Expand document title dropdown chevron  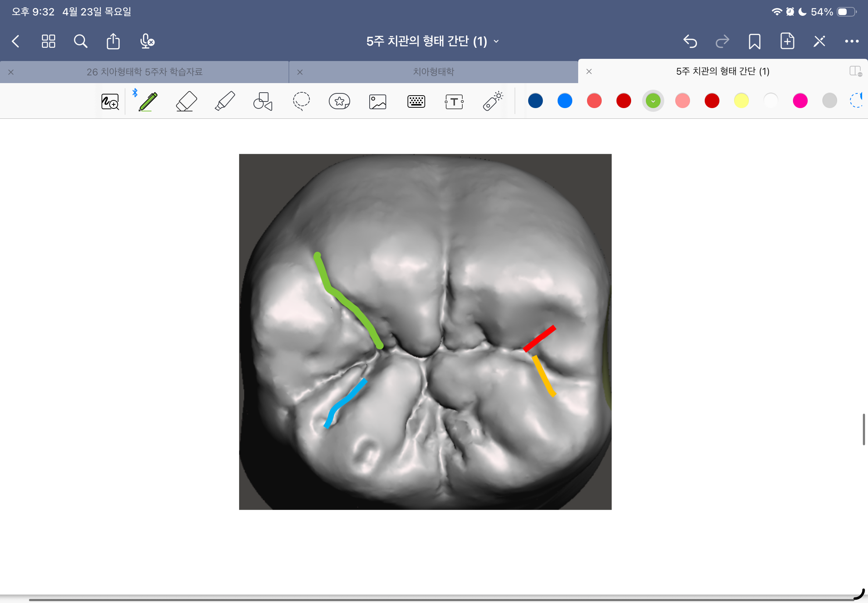tap(496, 41)
